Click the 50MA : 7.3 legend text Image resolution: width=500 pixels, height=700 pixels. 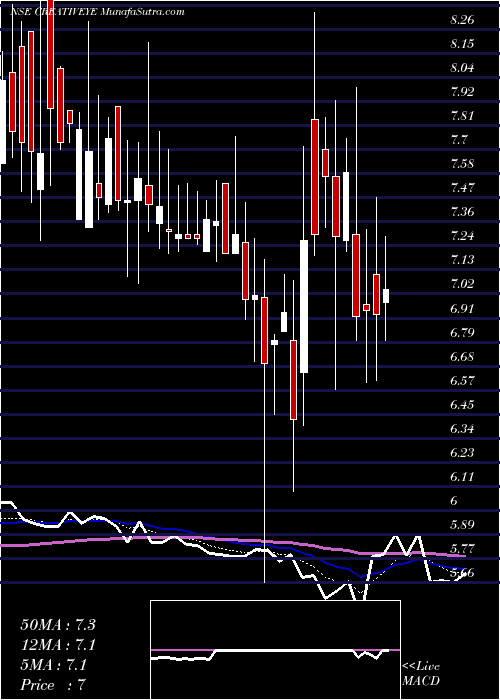58,625
